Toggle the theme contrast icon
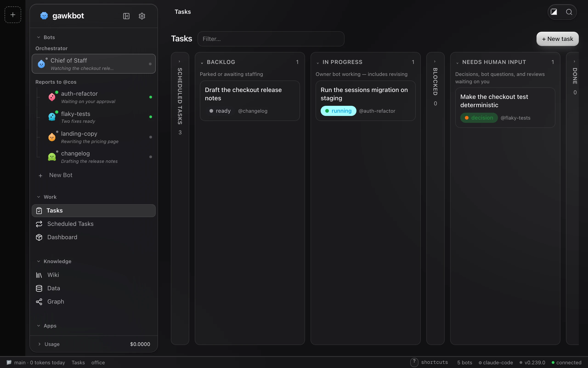 [x=554, y=12]
